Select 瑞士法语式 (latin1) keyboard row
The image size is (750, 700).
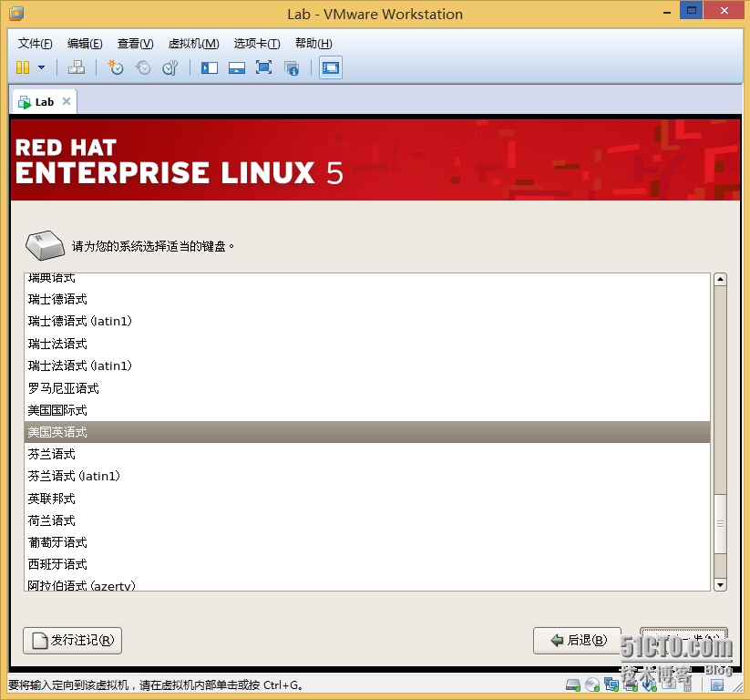click(367, 366)
